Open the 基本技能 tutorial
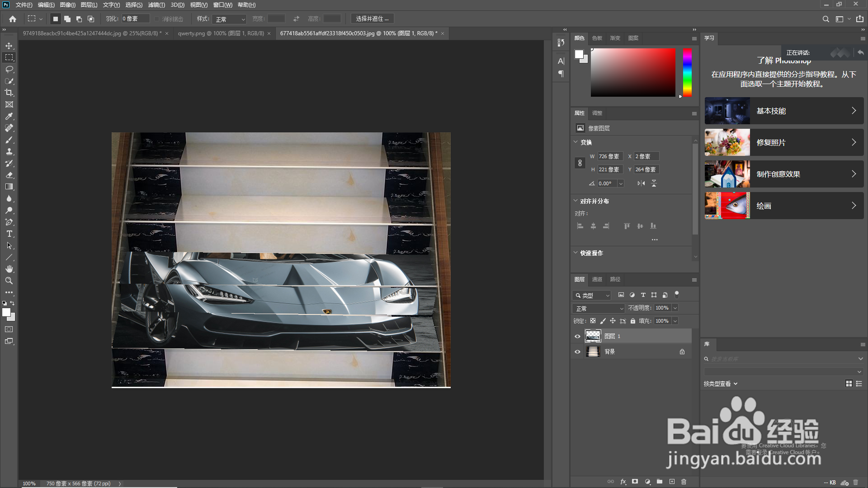Screen dimensions: 868x488 click(x=784, y=111)
